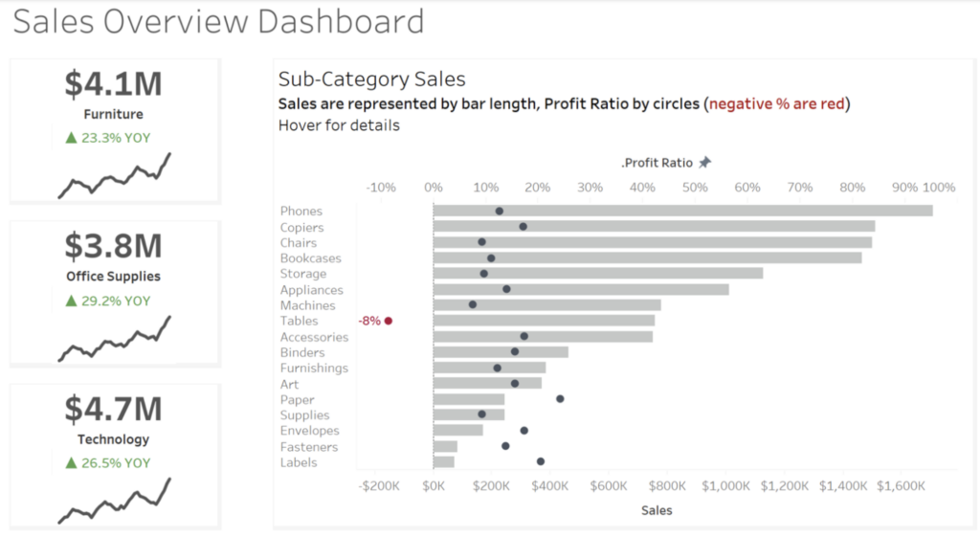Click the green triangle beside 29.2% YOY
The width and height of the screenshot is (980, 537).
pos(71,301)
